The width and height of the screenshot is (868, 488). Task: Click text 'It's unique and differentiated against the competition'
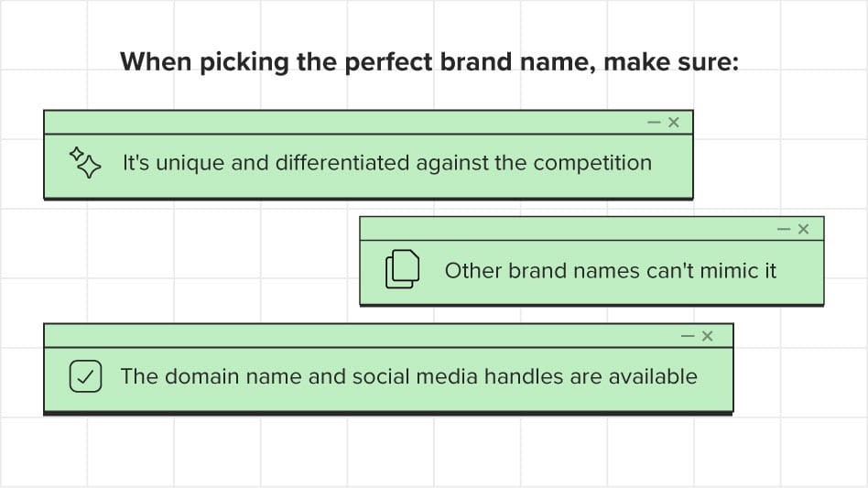[387, 163]
